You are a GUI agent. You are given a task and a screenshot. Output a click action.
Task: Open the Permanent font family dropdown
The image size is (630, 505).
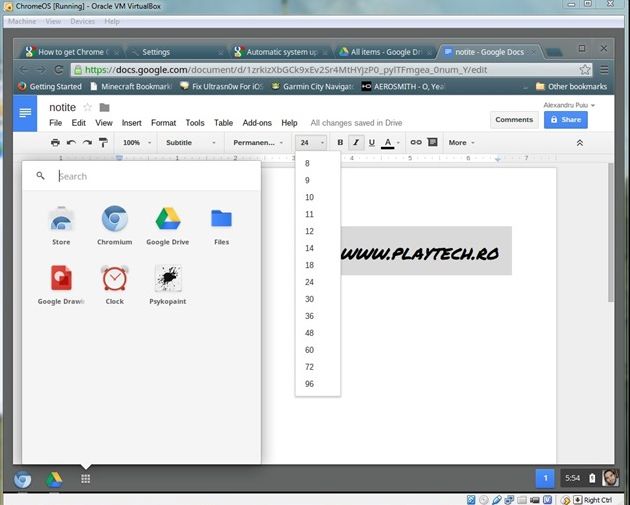pos(258,143)
